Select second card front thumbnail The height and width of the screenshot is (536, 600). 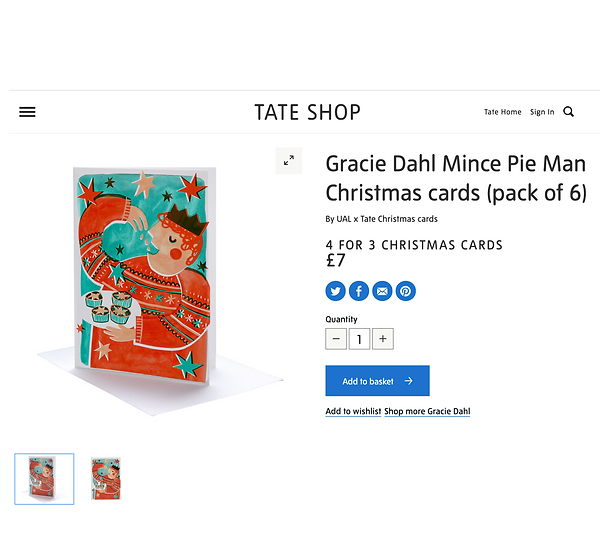point(106,479)
